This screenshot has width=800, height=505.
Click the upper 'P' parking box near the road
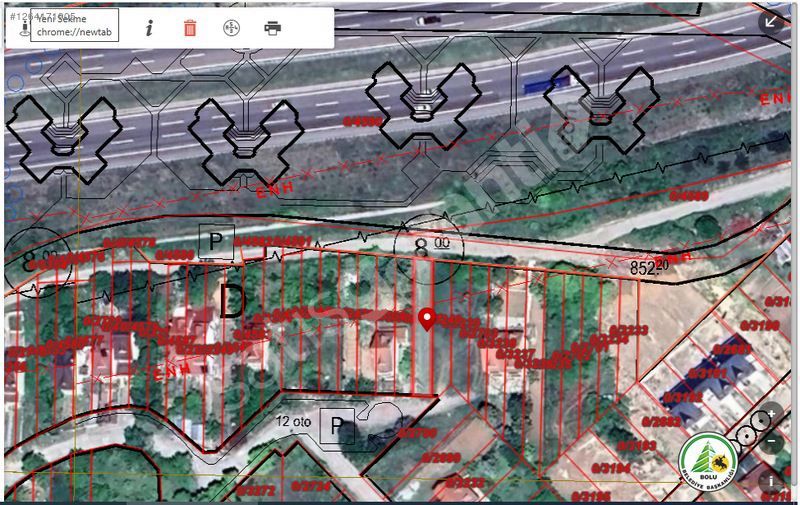[216, 240]
